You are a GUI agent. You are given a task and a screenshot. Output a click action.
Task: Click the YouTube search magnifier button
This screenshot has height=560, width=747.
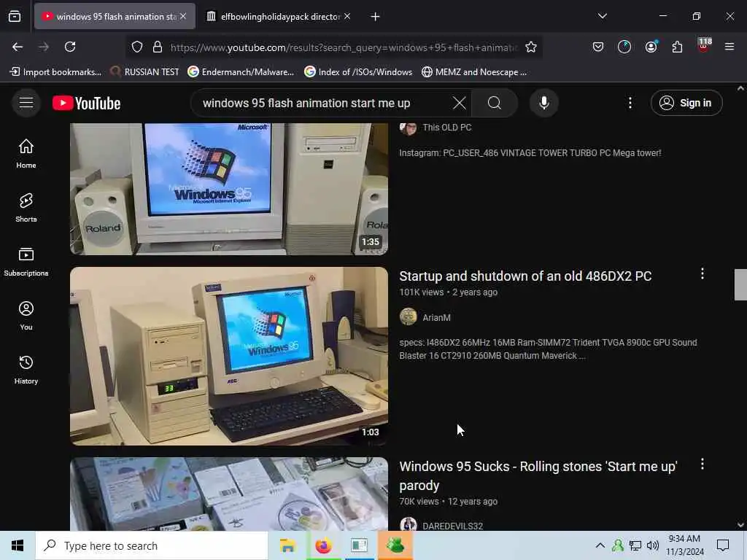click(x=495, y=103)
